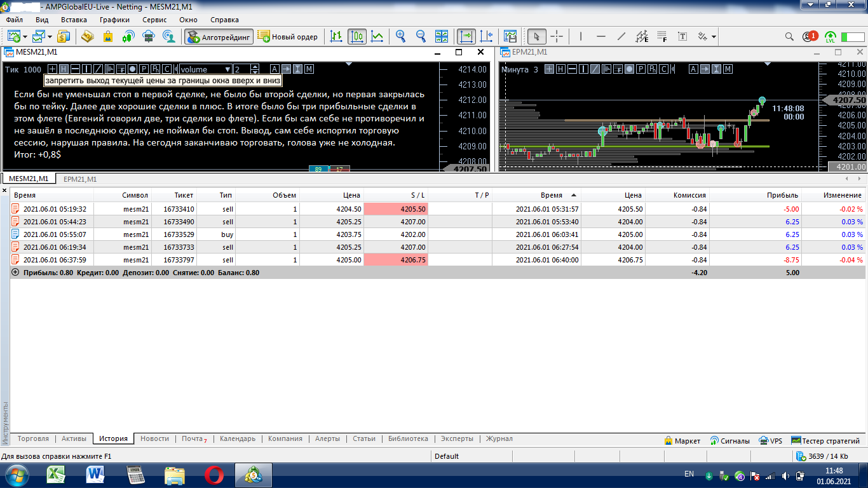Screen dimensions: 868x488
Task: Toggle the plus button in EPM21 chart panel
Action: pyautogui.click(x=550, y=69)
